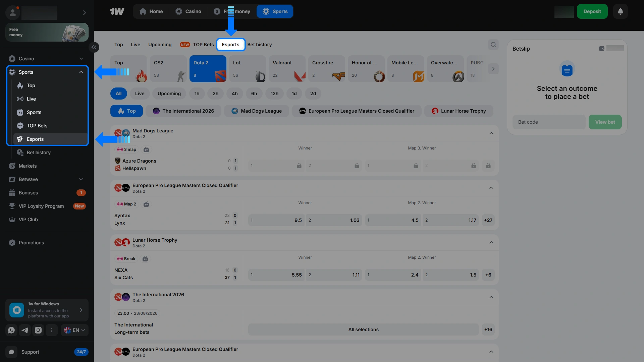The height and width of the screenshot is (362, 644).
Task: Select the LoL game card
Action: tap(248, 69)
